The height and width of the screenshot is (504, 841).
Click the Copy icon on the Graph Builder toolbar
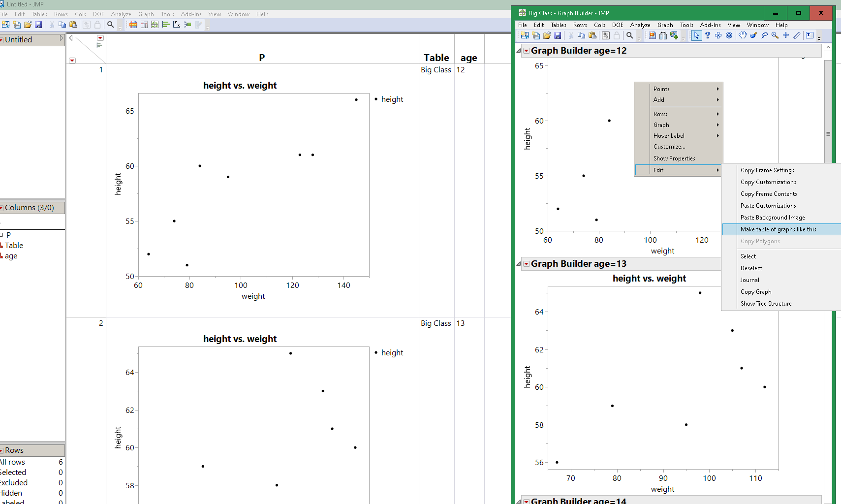[581, 35]
